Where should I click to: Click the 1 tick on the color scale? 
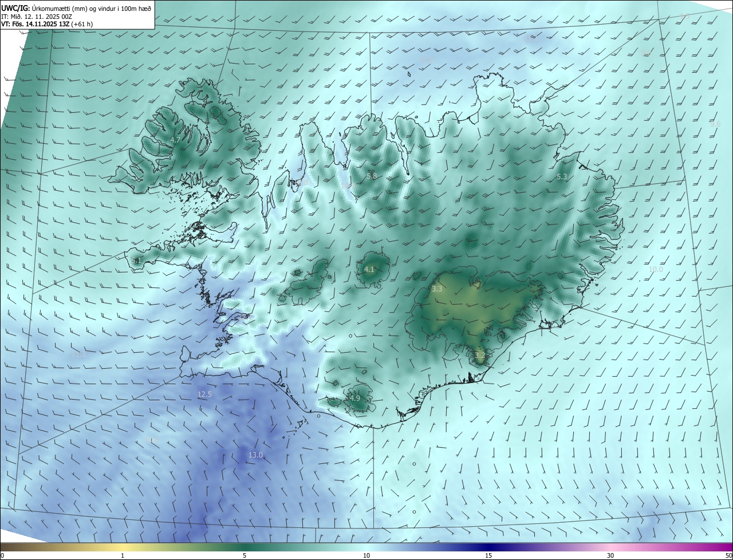(x=123, y=555)
